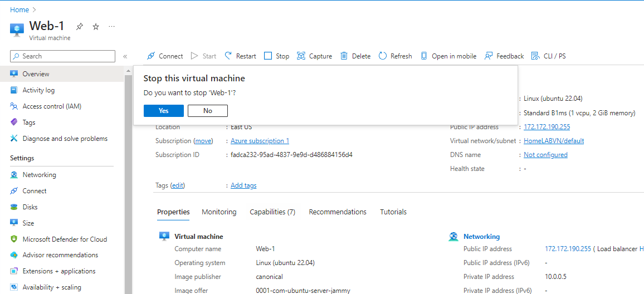The width and height of the screenshot is (644, 294).
Task: Click the Connect toolbar icon
Action: tap(151, 56)
